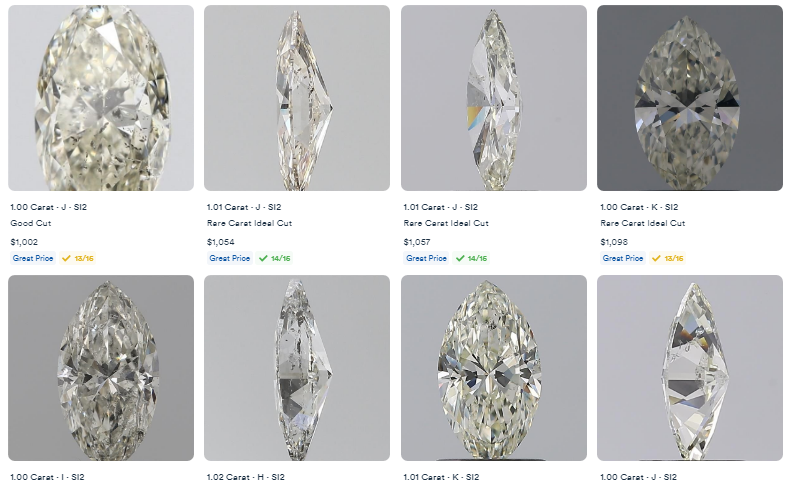Screen dimensions: 787x482
Task: Open the 1.00 Carat K SI2 diamond image
Action: [690, 98]
